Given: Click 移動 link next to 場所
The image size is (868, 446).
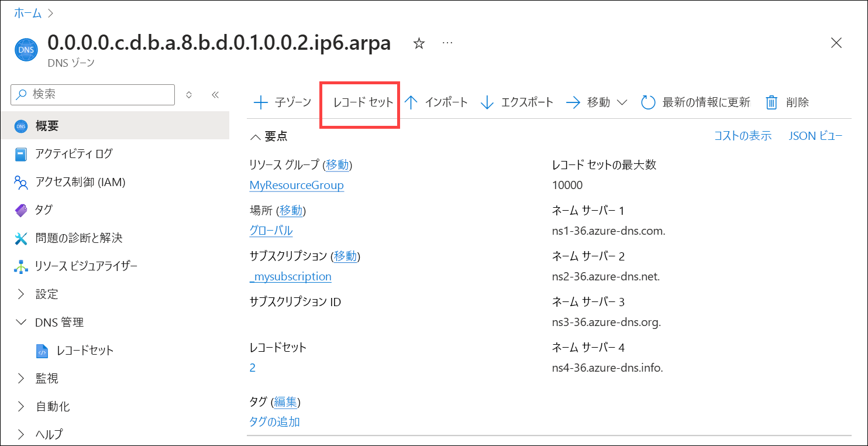Looking at the screenshot, I should click(292, 211).
